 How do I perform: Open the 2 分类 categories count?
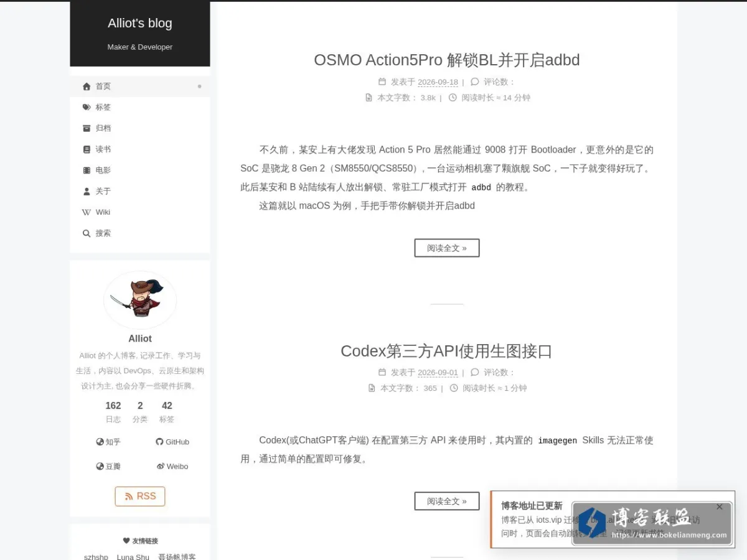click(x=140, y=412)
